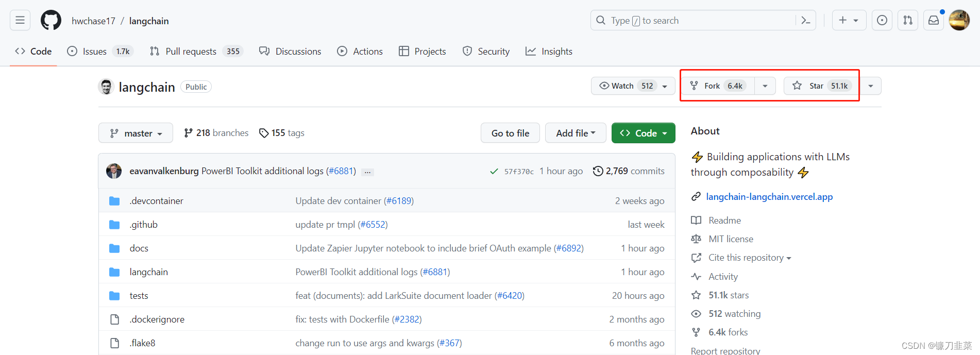Click the langchain repository owner avatar
980x355 pixels.
click(x=106, y=87)
